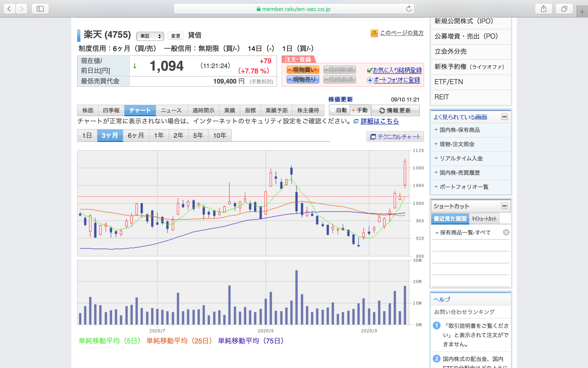Open ETF/ETN in the side menu
The width and height of the screenshot is (588, 368).
[471, 82]
